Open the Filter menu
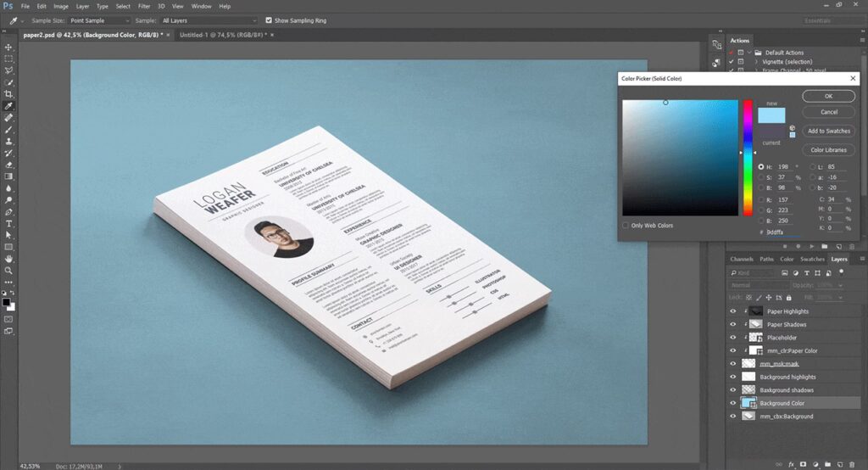The image size is (868, 470). click(144, 6)
